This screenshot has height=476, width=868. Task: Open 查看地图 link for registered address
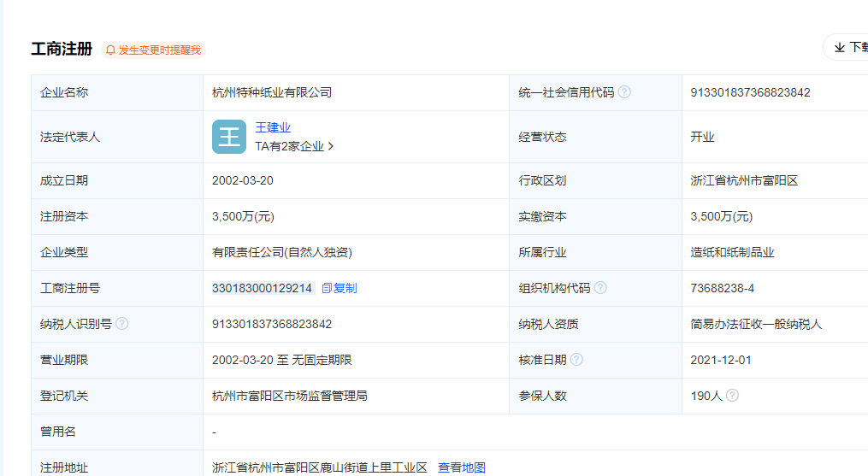pos(462,467)
